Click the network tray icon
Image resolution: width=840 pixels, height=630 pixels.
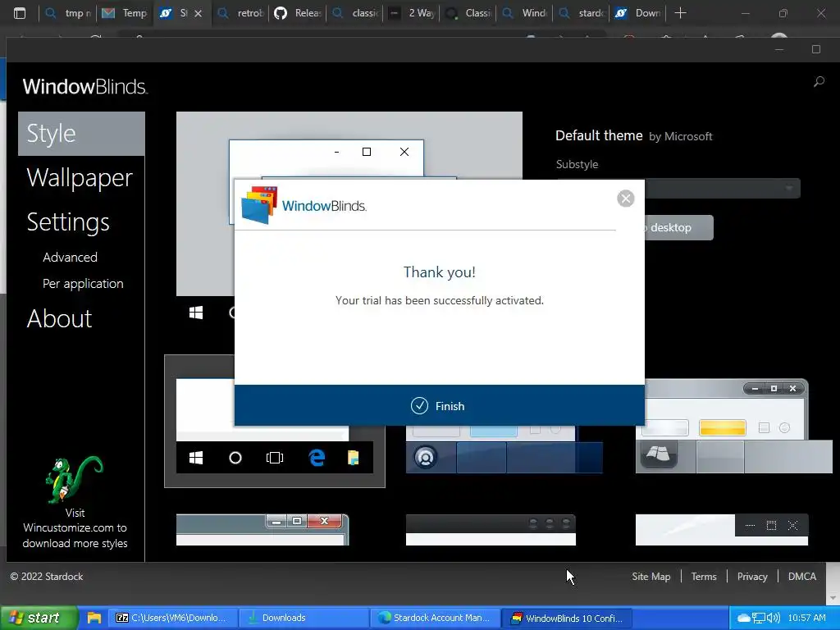click(758, 619)
